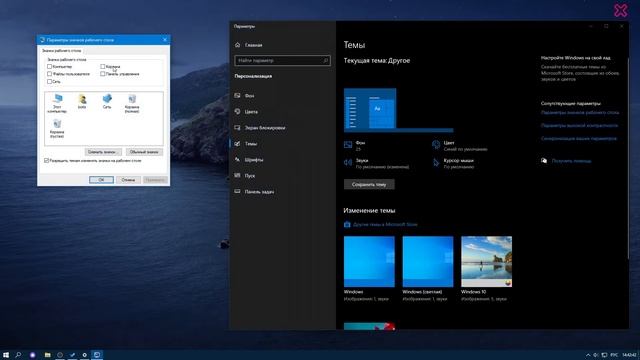Select the Windows theme thumbnail

point(369,262)
